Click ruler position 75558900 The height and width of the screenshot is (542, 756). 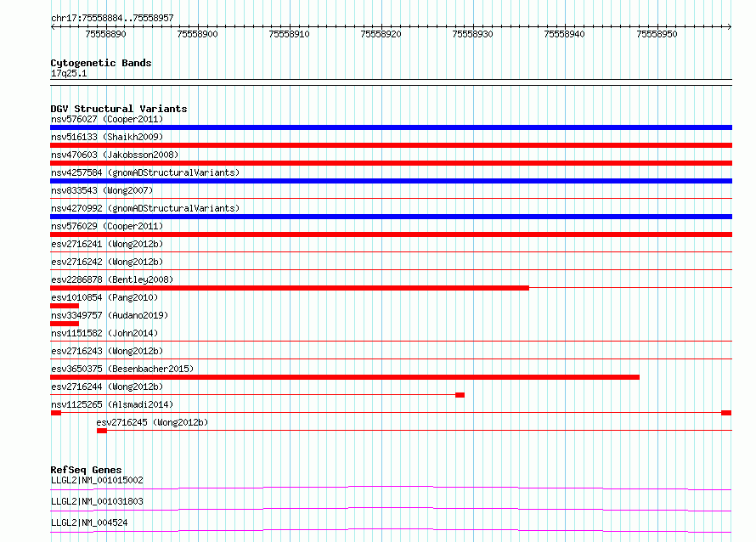coord(197,34)
